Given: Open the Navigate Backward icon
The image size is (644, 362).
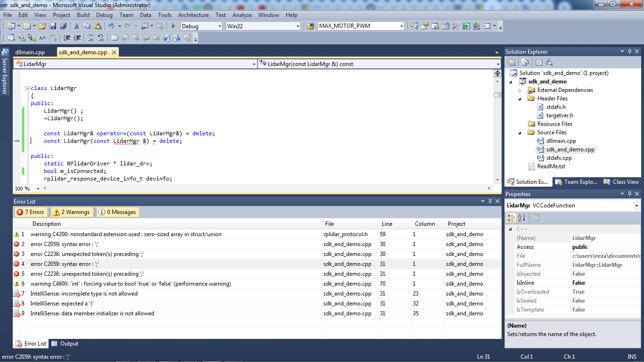Looking at the screenshot, I should click(x=145, y=26).
